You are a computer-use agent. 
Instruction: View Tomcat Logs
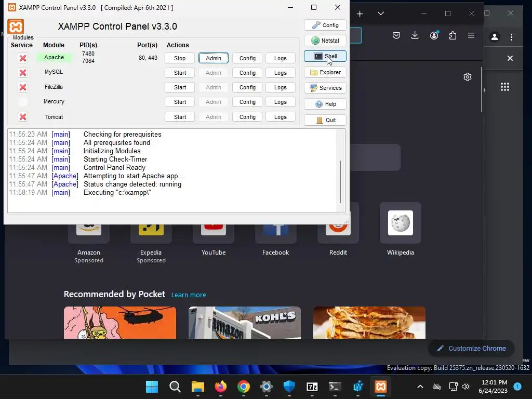pyautogui.click(x=280, y=117)
